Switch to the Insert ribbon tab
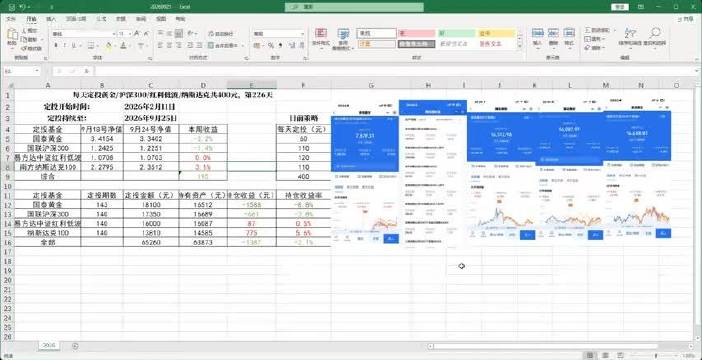 tap(51, 19)
